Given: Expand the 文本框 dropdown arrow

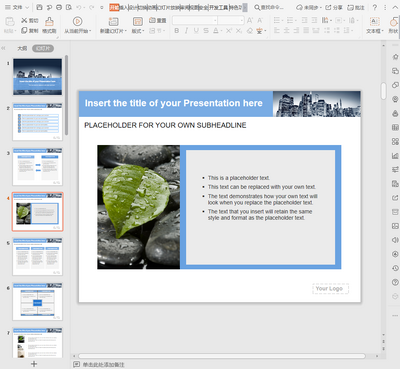Looking at the screenshot, I should coord(382,31).
